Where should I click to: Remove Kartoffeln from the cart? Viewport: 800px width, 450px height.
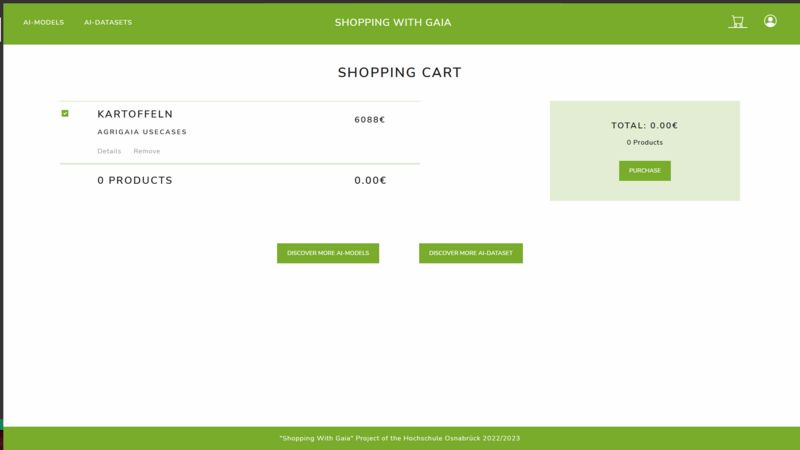pos(146,151)
